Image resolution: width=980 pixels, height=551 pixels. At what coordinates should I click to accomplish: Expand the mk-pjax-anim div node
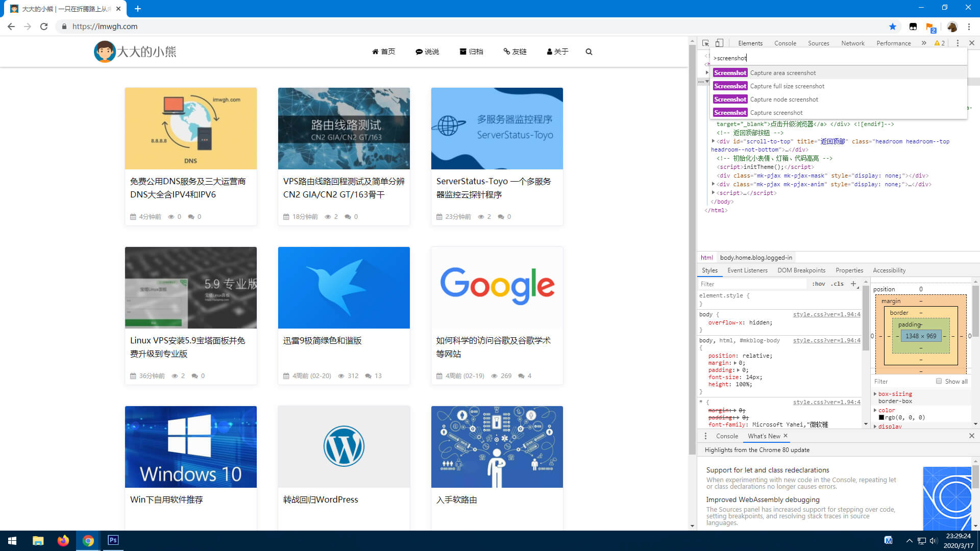713,184
